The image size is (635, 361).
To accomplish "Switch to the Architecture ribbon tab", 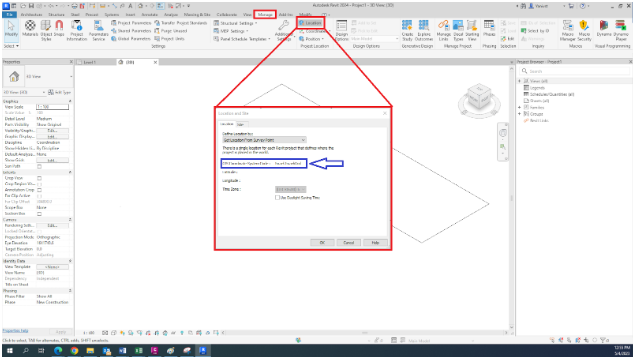I will [x=31, y=14].
